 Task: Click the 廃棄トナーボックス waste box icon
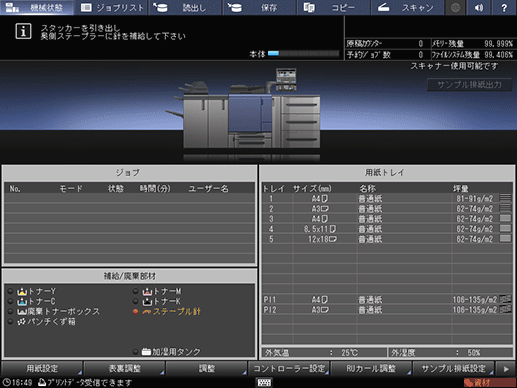pyautogui.click(x=22, y=312)
